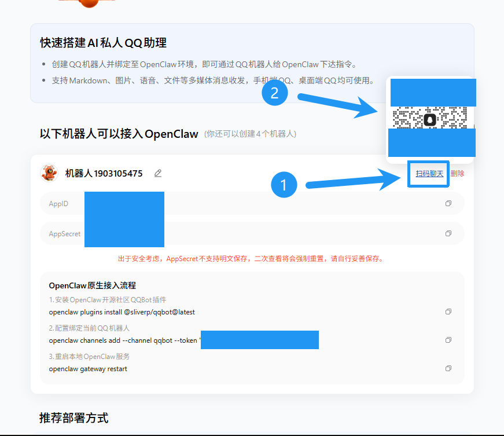Select the QR code popup image

point(431,118)
